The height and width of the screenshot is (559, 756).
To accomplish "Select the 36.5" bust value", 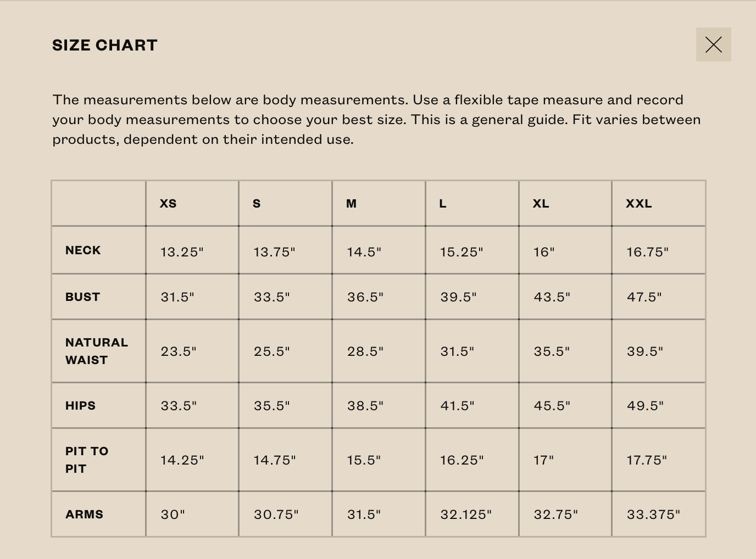I will click(x=365, y=297).
